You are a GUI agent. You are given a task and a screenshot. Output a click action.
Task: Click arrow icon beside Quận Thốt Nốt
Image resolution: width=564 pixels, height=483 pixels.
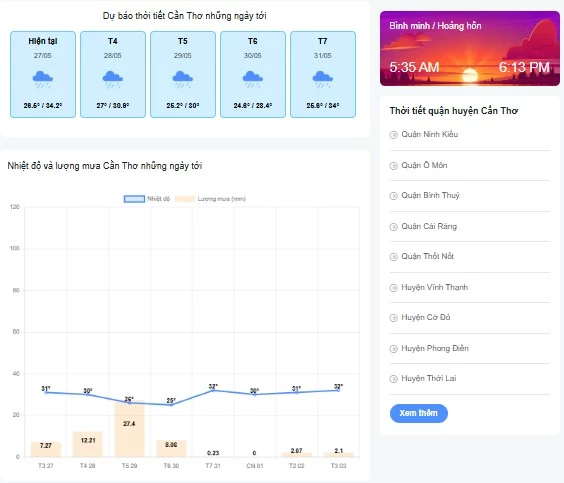(x=394, y=257)
